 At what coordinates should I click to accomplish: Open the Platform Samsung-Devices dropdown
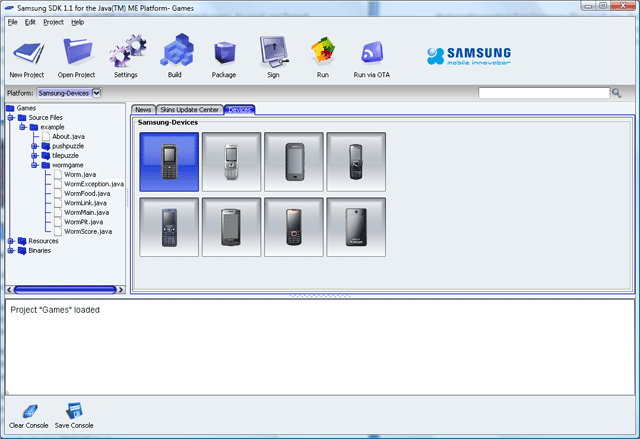point(96,93)
